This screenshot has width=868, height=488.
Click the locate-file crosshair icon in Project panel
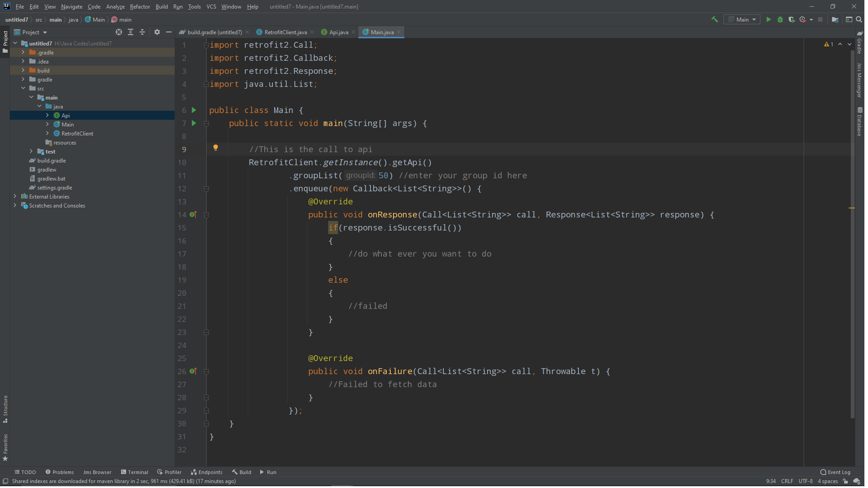point(119,32)
